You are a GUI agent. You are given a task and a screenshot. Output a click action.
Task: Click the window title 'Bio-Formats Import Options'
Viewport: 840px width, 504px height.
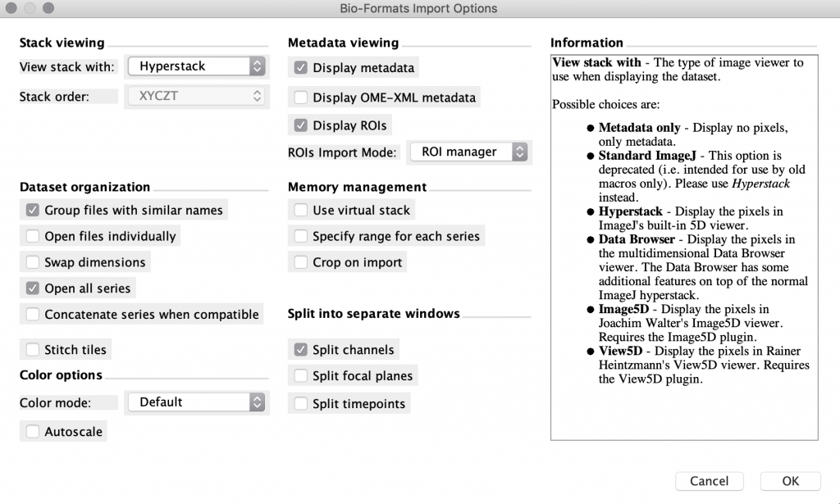[x=418, y=8]
